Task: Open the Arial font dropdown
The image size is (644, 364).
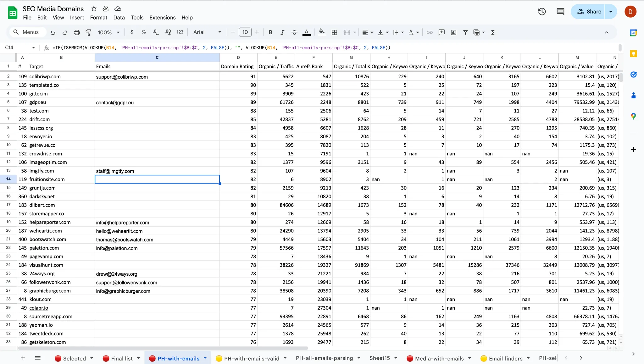Action: 207,32
